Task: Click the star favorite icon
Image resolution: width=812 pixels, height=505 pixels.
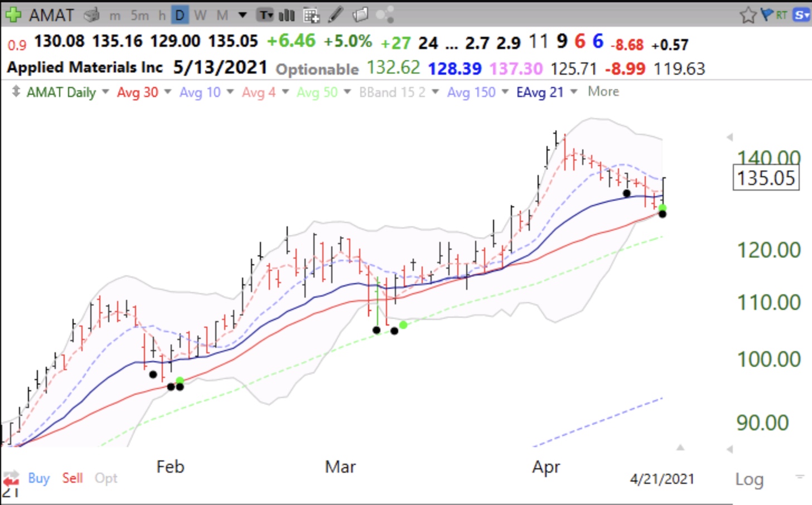Action: tap(748, 15)
